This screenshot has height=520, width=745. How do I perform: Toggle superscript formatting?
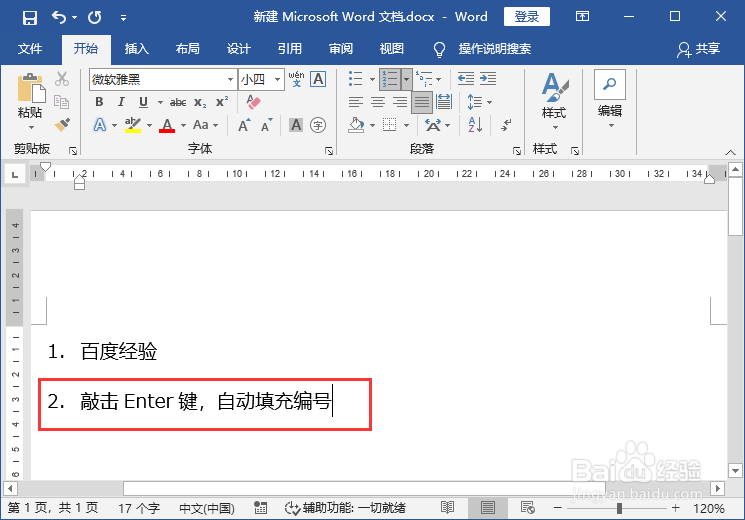pyautogui.click(x=222, y=102)
